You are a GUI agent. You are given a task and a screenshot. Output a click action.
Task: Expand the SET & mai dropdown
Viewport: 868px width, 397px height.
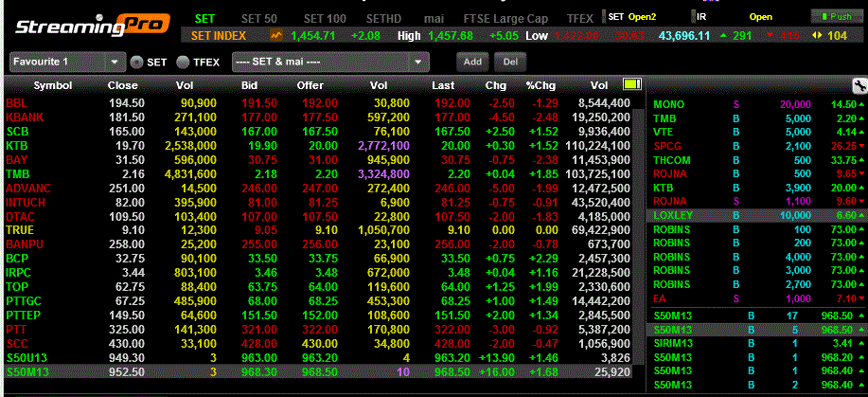pos(330,63)
